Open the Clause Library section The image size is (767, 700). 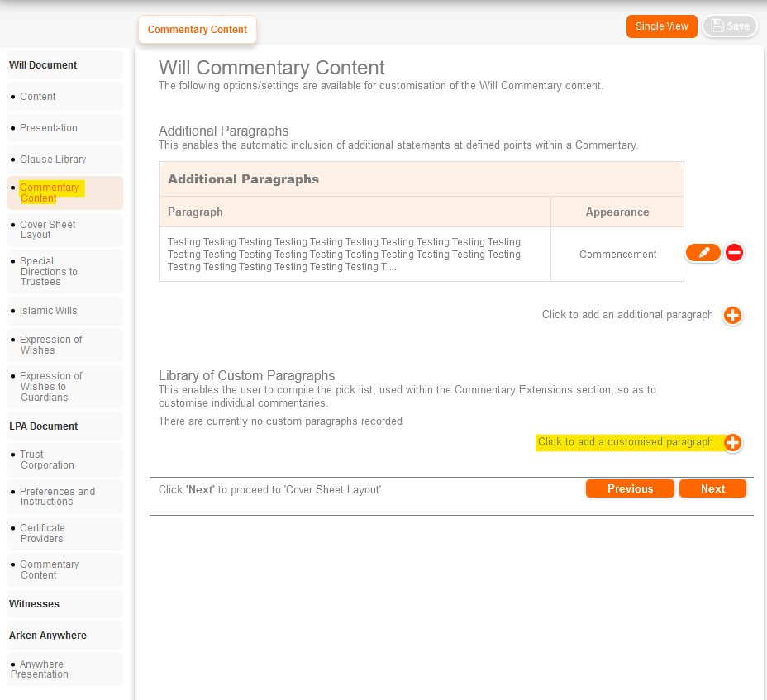(x=53, y=160)
